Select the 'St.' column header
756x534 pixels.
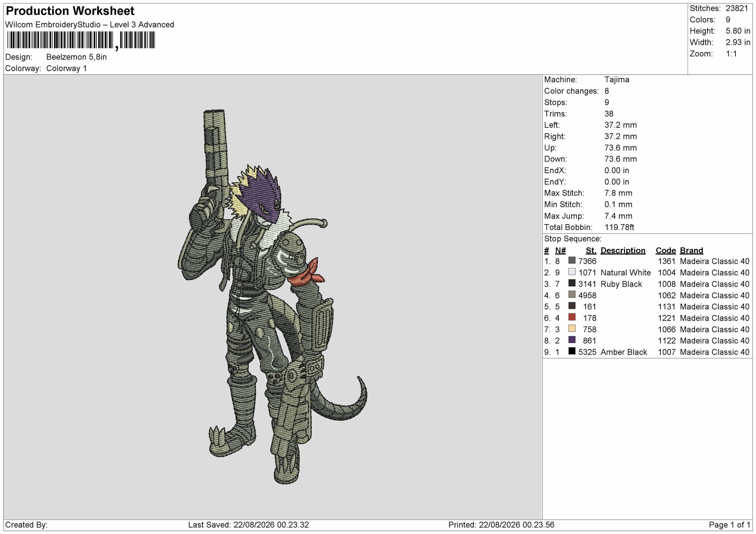pyautogui.click(x=591, y=250)
